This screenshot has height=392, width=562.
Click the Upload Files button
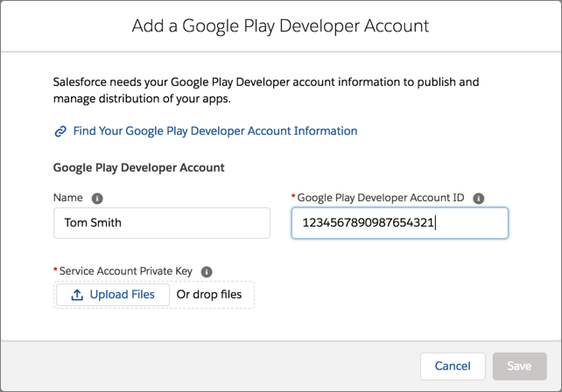tap(113, 295)
